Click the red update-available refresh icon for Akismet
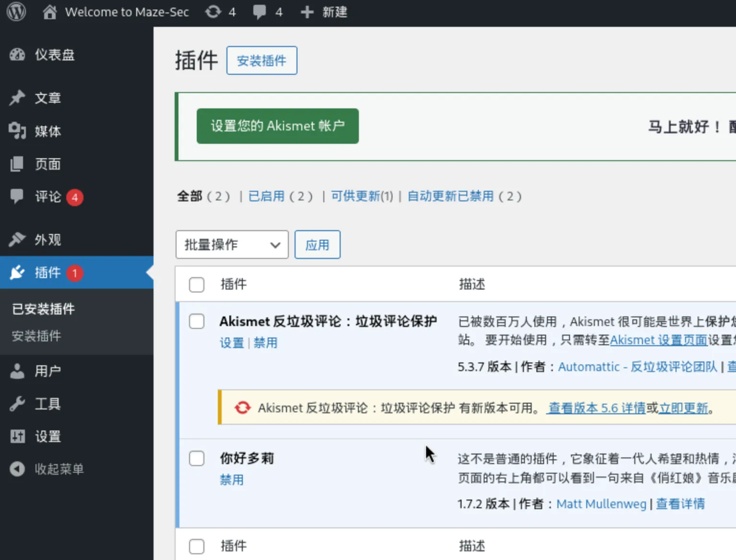736x560 pixels. click(242, 408)
